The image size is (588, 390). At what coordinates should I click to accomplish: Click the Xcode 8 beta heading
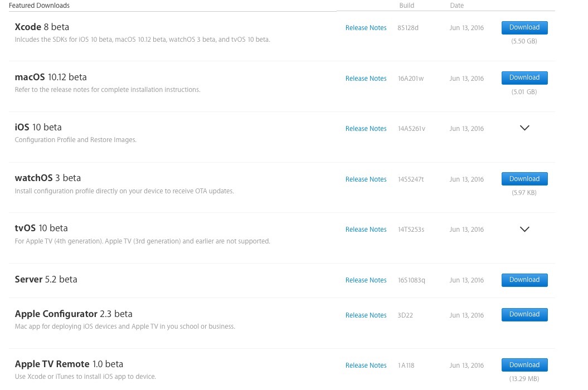coord(42,27)
